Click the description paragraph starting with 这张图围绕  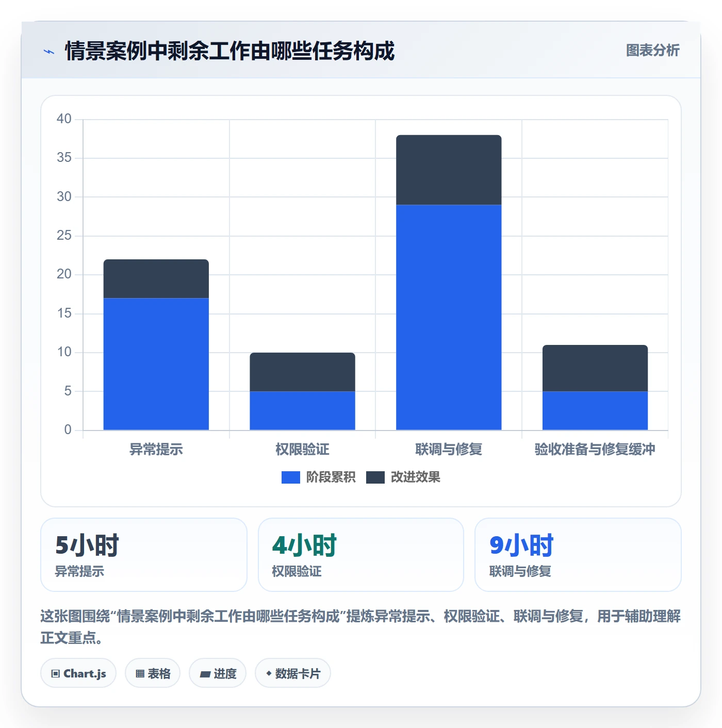coord(360,627)
